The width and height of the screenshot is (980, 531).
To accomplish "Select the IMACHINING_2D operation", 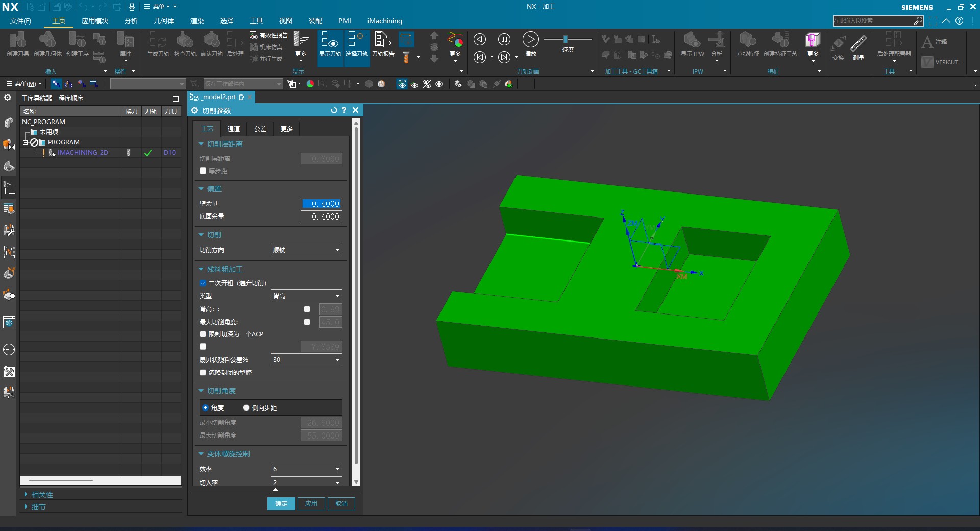I will (x=83, y=152).
